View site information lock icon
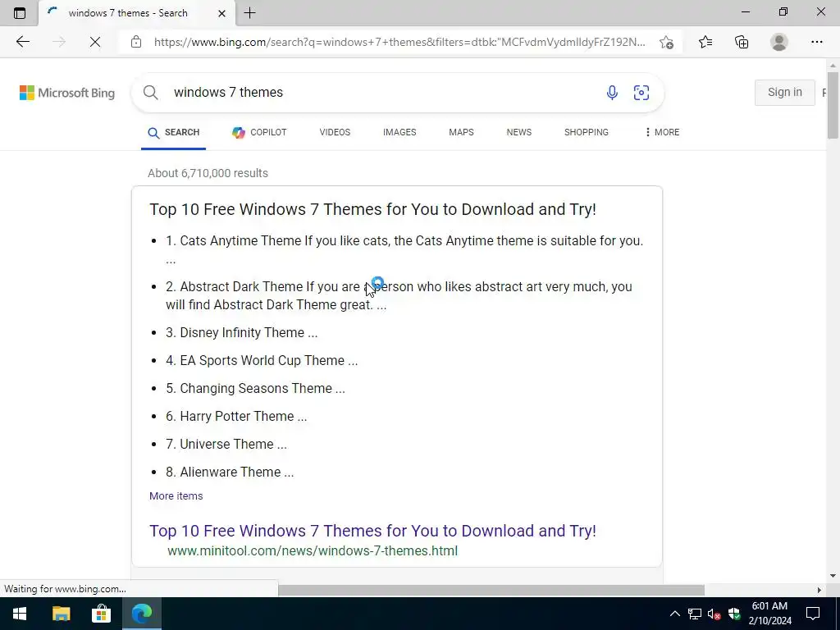The width and height of the screenshot is (840, 630). pos(136,42)
